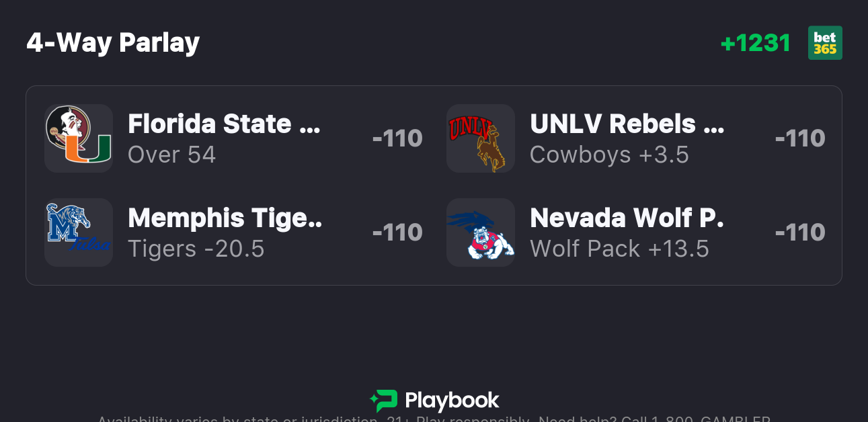Click the Nevada and Fresno State team logos
The image size is (868, 422).
pyautogui.click(x=481, y=233)
